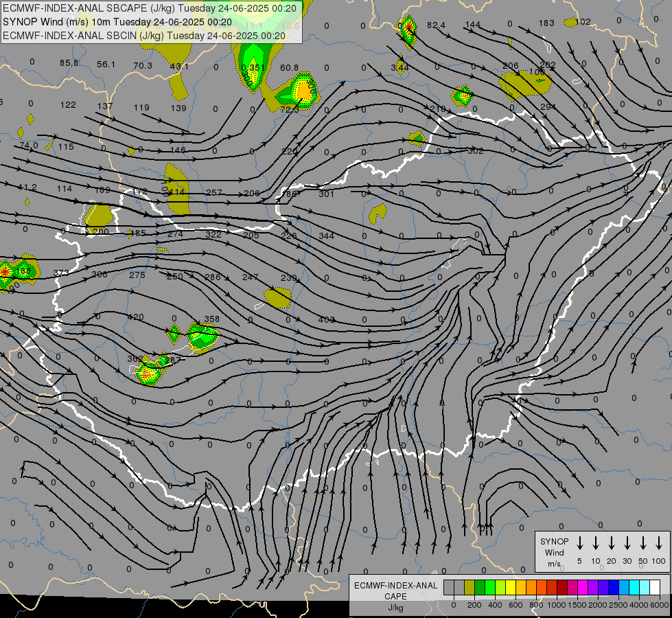Viewport: 672px width, 618px height.
Task: Click the 6000 label on CAPE scale
Action: click(x=660, y=605)
